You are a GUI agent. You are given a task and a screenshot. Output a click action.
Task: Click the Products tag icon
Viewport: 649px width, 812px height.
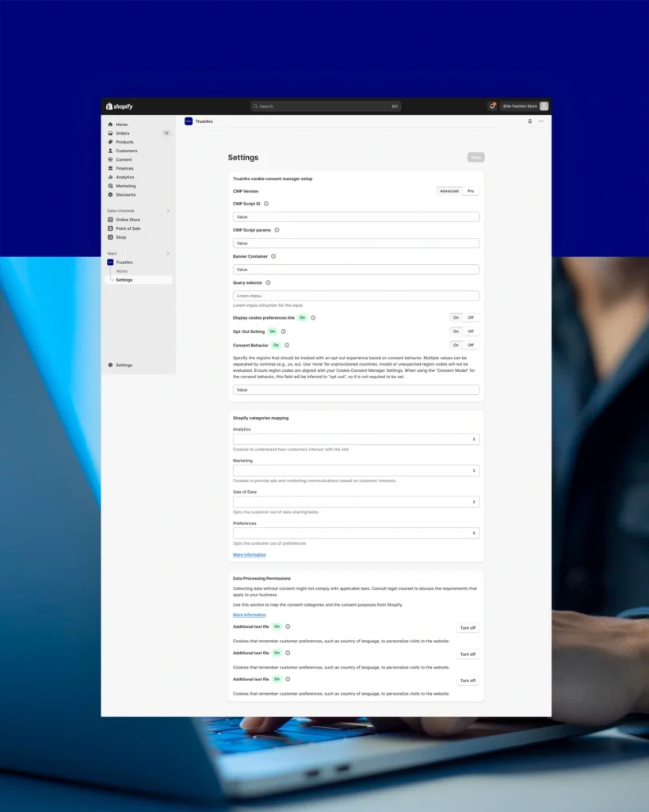click(110, 142)
